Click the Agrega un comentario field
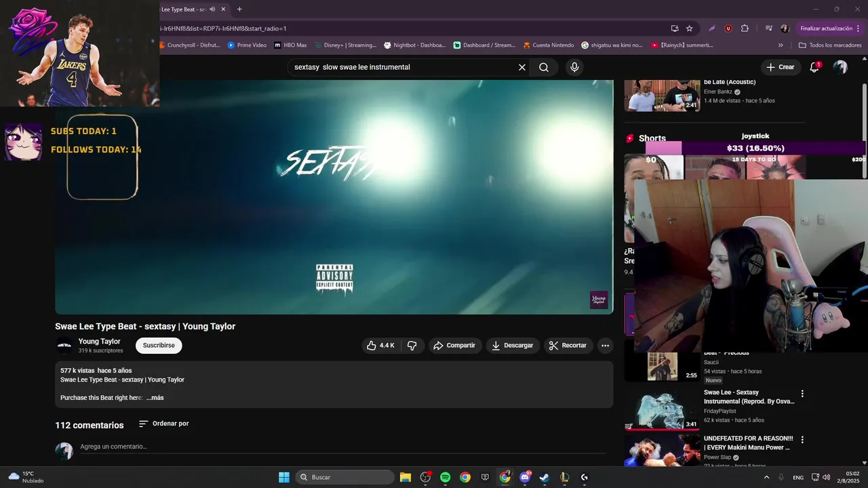The width and height of the screenshot is (868, 488). pos(342,447)
